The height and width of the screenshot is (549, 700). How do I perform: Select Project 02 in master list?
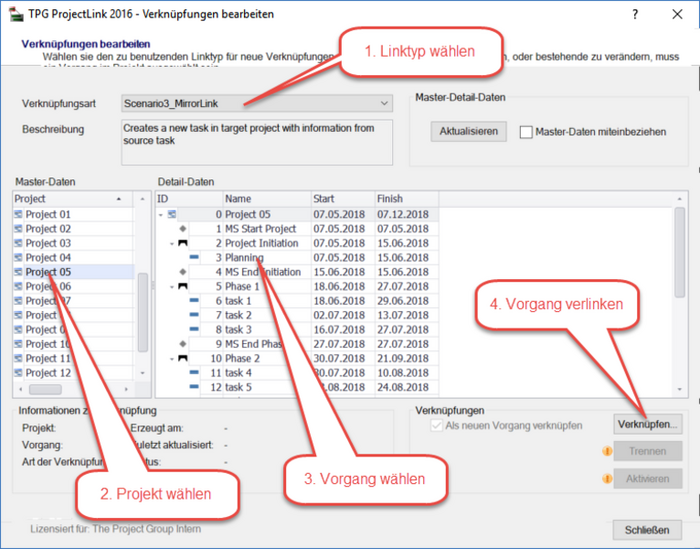(48, 229)
